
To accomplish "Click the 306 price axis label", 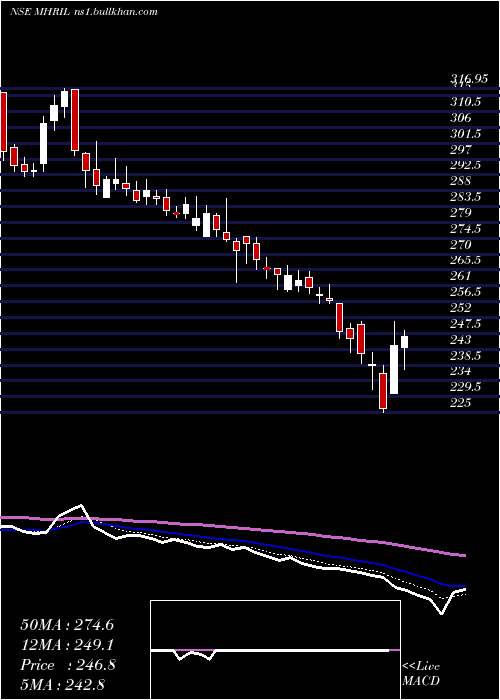I will click(x=461, y=118).
